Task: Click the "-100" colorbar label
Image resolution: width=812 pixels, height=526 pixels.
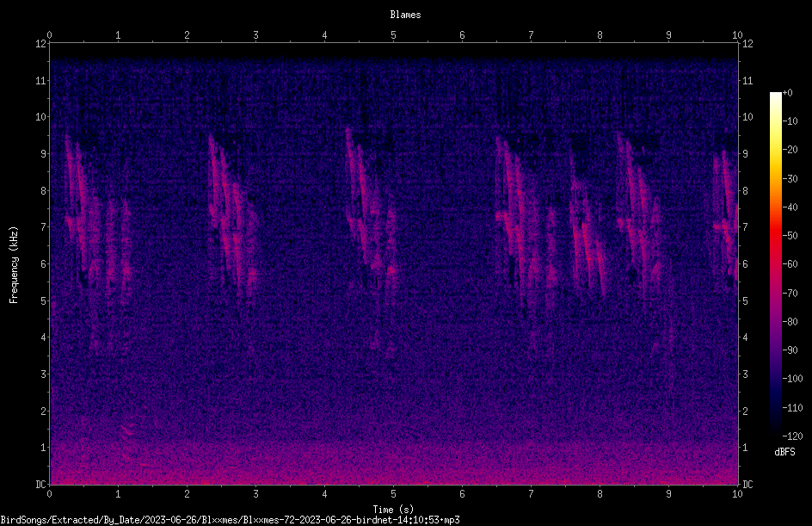Action: pos(793,379)
